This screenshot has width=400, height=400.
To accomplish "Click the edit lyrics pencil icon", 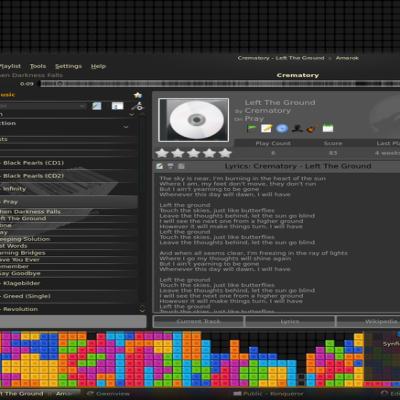I will coord(160,166).
